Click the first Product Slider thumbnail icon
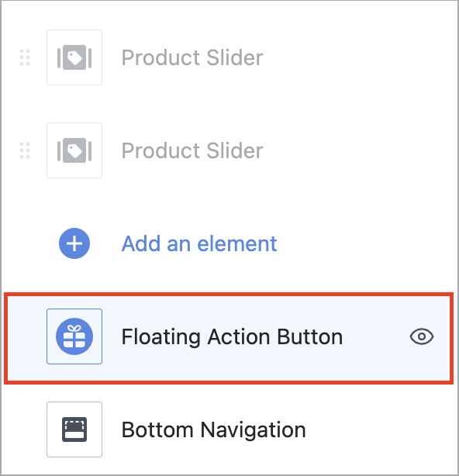Image resolution: width=459 pixels, height=476 pixels. 74,57
